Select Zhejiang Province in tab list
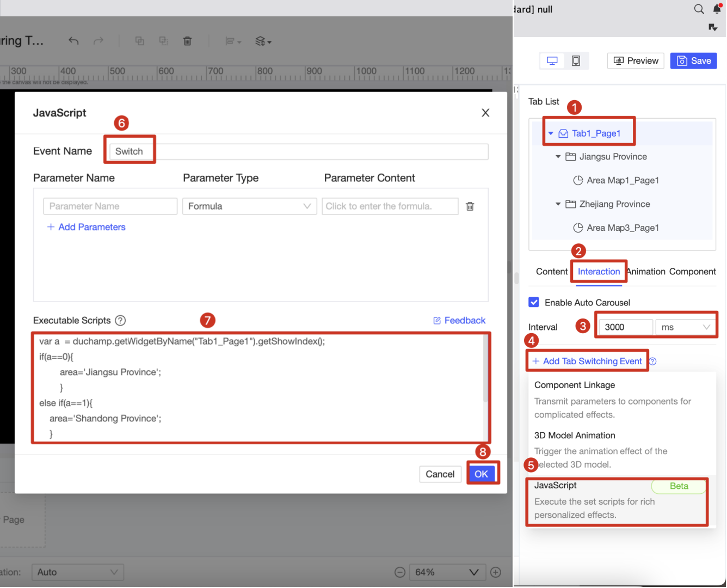The image size is (727, 588). tap(615, 204)
